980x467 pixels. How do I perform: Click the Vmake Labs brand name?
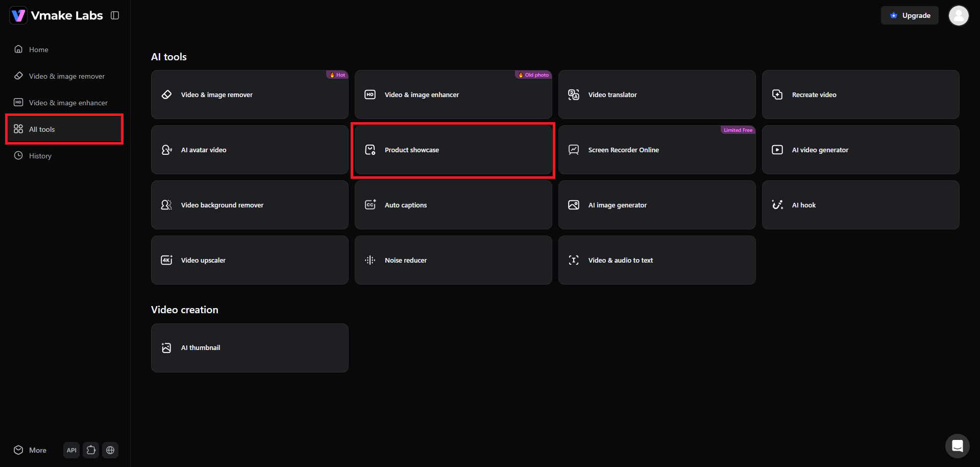(67, 15)
